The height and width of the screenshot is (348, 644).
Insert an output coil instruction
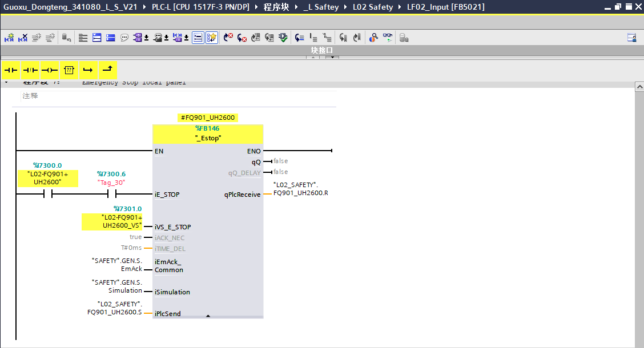tap(50, 70)
